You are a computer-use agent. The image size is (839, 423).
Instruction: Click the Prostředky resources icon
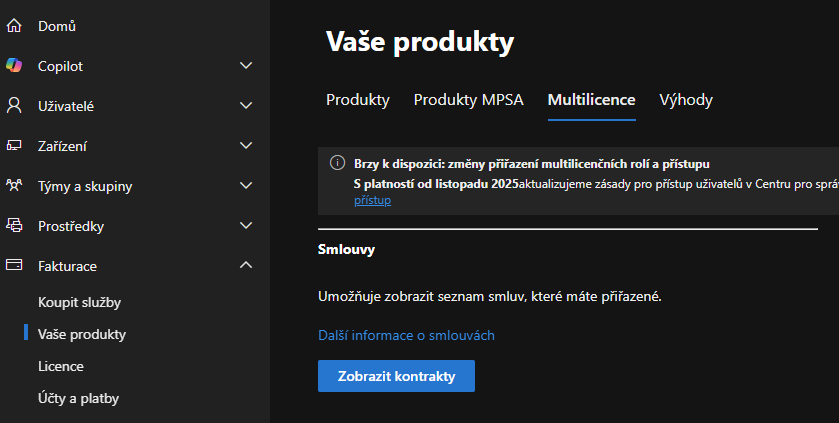click(x=14, y=226)
